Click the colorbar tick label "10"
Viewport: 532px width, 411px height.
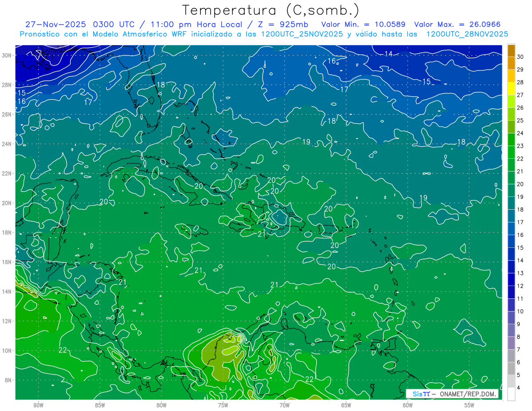pos(520,311)
